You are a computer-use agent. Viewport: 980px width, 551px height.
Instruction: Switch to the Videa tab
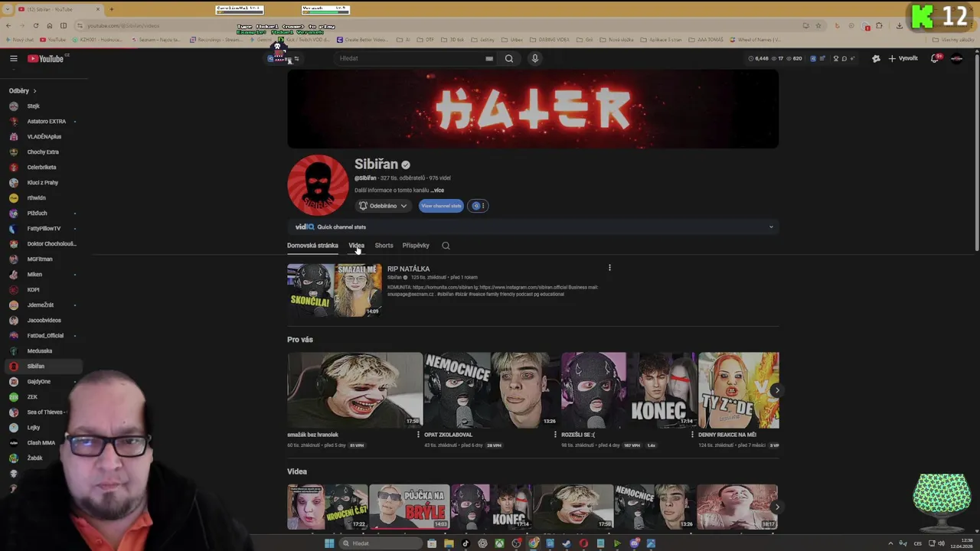(x=357, y=246)
